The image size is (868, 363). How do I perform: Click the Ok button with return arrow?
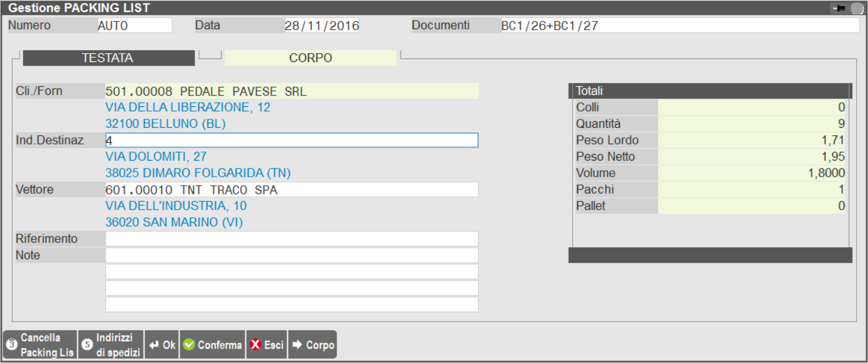pos(162,345)
